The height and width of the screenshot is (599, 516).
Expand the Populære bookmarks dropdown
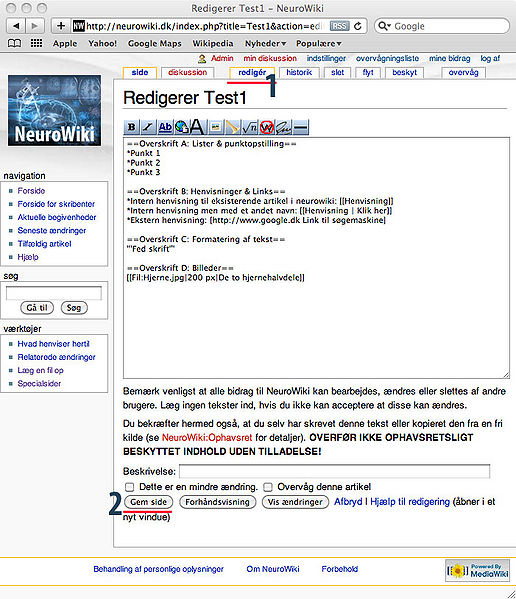point(319,44)
